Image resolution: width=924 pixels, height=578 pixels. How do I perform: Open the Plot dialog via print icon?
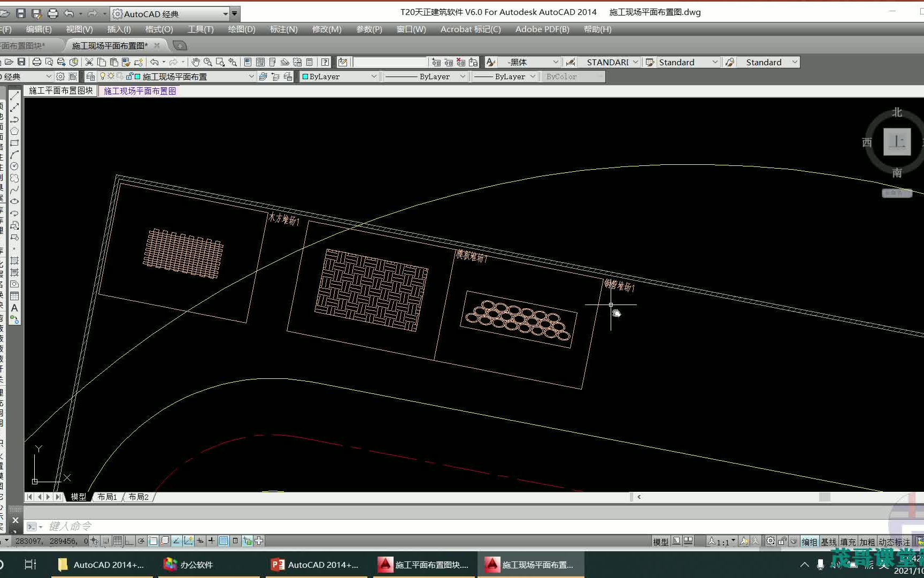[36, 62]
